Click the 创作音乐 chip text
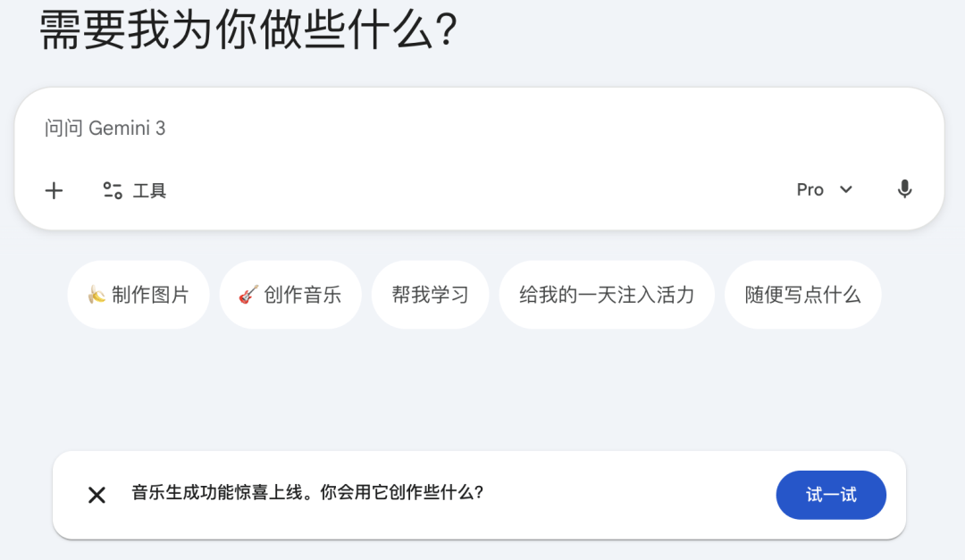Image resolution: width=965 pixels, height=560 pixels. [x=302, y=295]
